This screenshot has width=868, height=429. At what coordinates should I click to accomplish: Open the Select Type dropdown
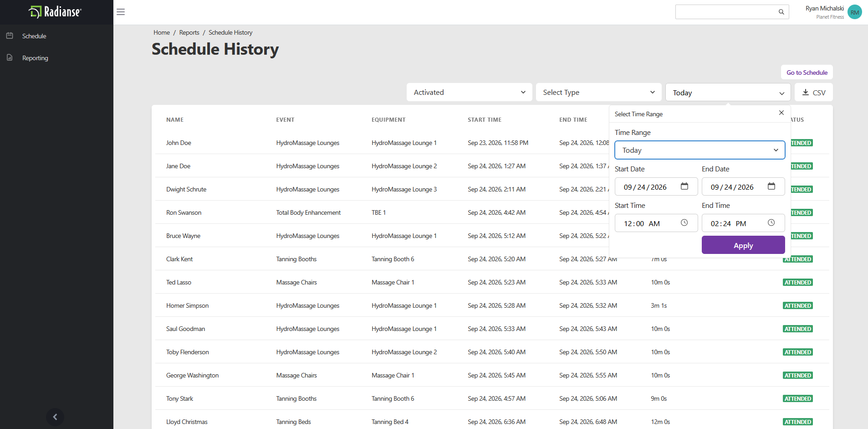599,92
